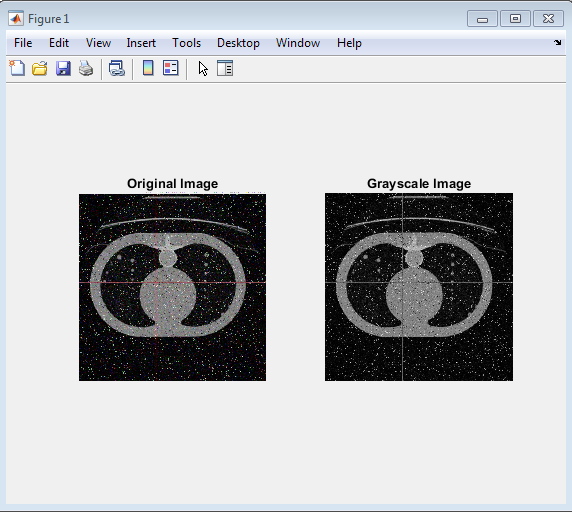572x514 pixels.
Task: Click the Original Image plot
Action: [x=172, y=287]
